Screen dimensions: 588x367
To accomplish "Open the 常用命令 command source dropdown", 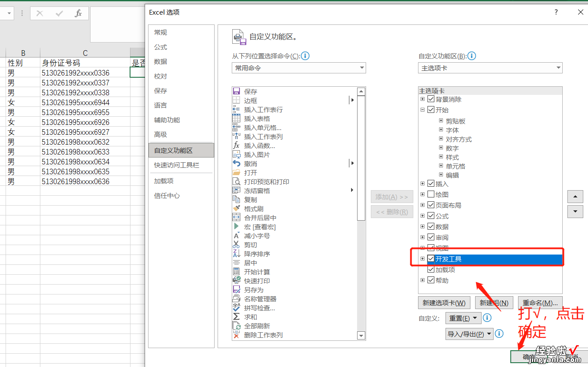I will point(299,68).
